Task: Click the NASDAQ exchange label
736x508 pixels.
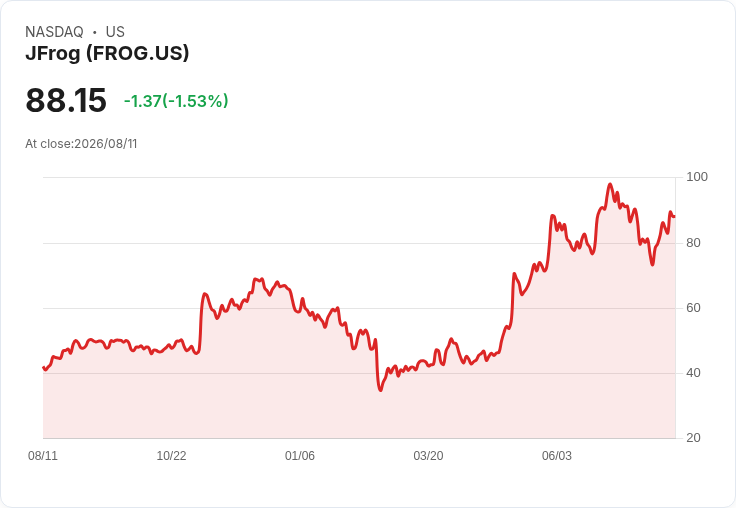Action: click(54, 32)
